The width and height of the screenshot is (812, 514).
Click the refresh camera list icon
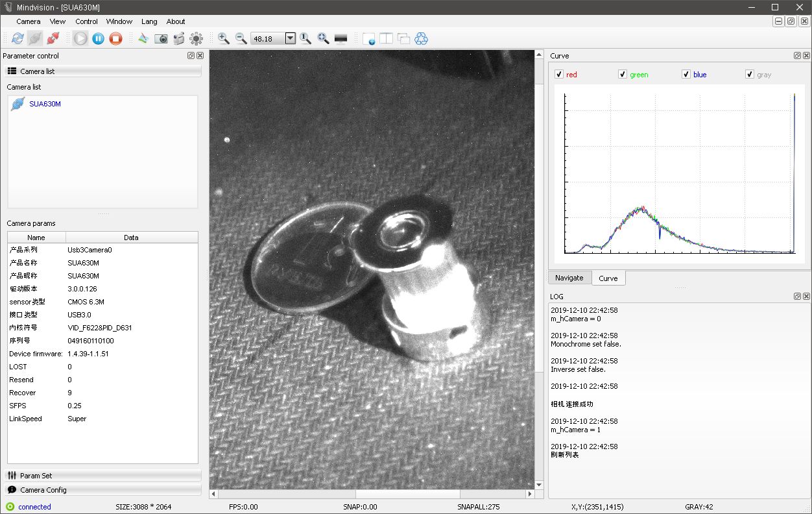coord(18,39)
